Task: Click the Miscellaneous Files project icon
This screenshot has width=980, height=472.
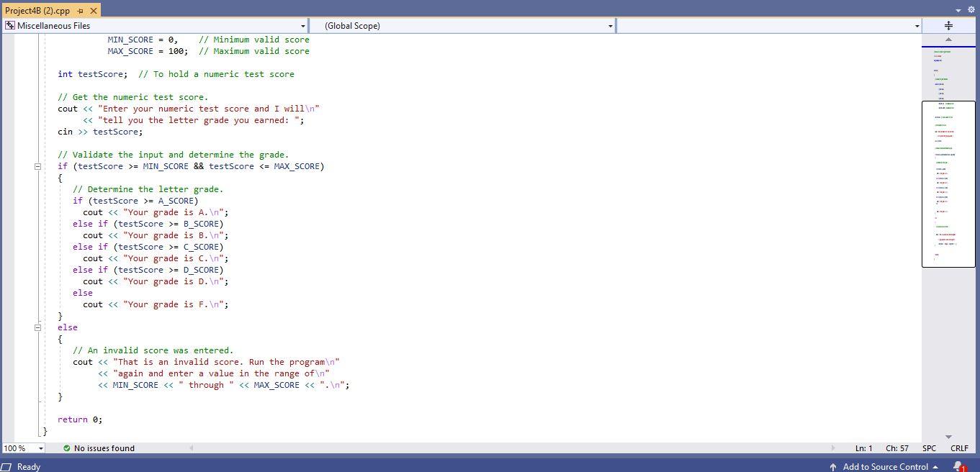Action: coord(9,25)
